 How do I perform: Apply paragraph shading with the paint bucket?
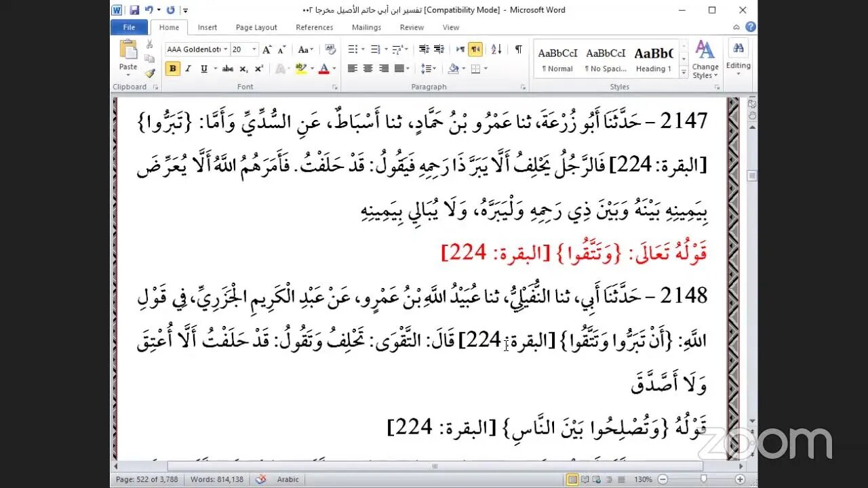point(454,68)
